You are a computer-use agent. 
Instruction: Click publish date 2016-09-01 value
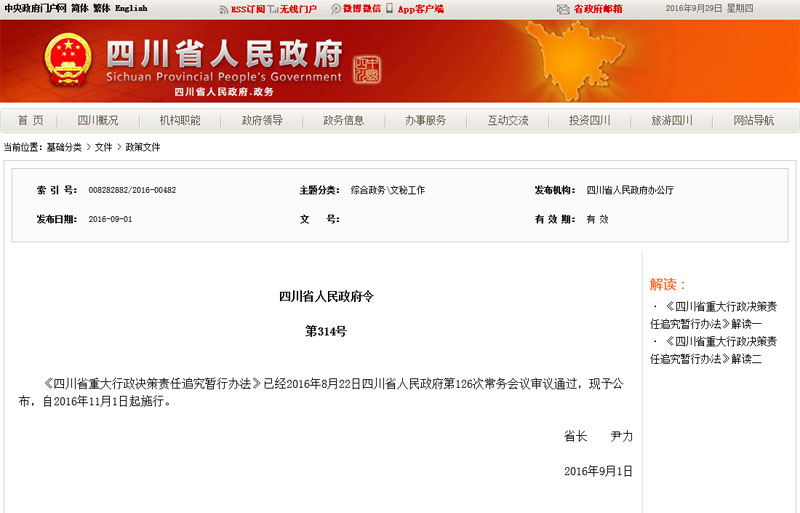(110, 219)
